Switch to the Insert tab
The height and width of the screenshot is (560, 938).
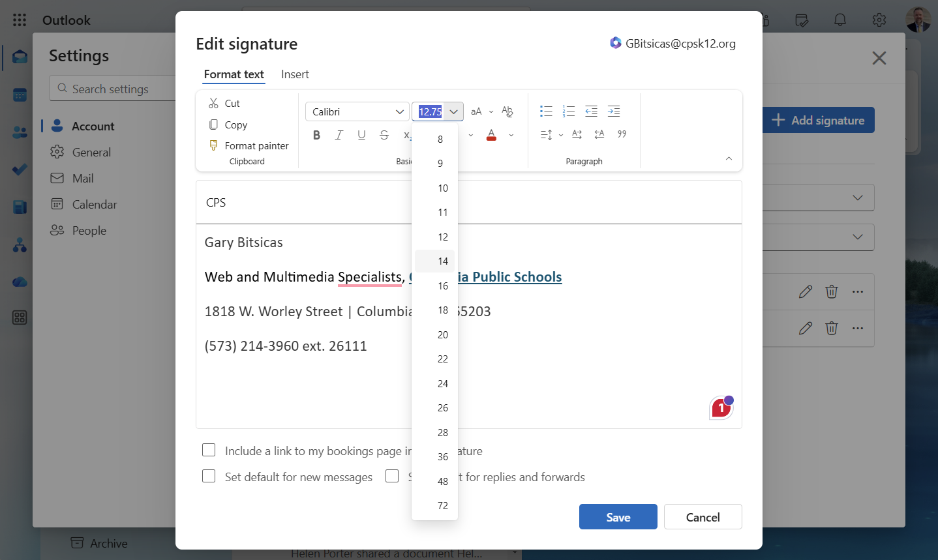[x=295, y=74]
